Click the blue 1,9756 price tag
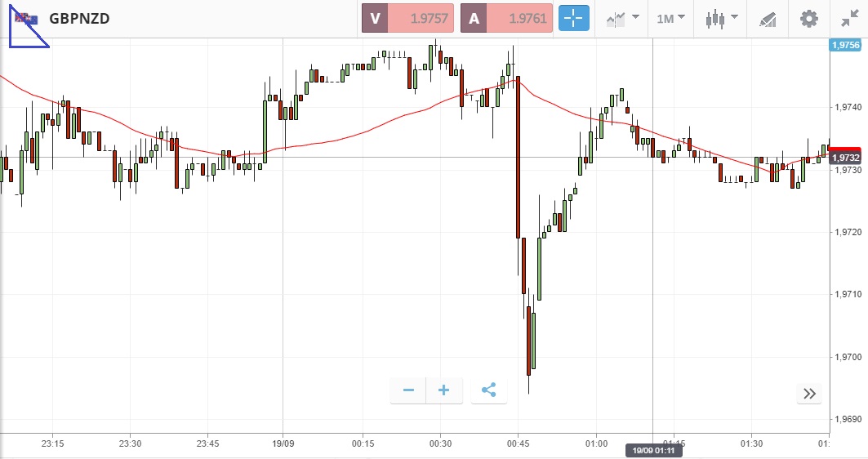 [x=848, y=46]
